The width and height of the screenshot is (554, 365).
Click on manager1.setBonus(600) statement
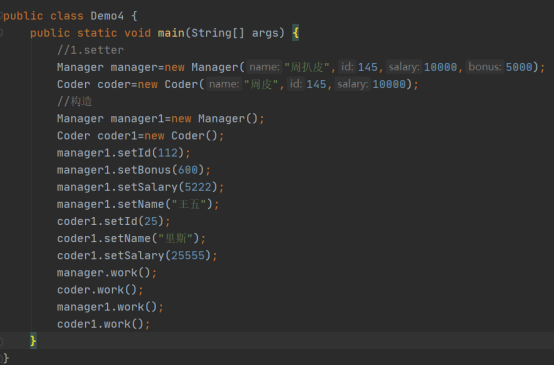(x=134, y=170)
